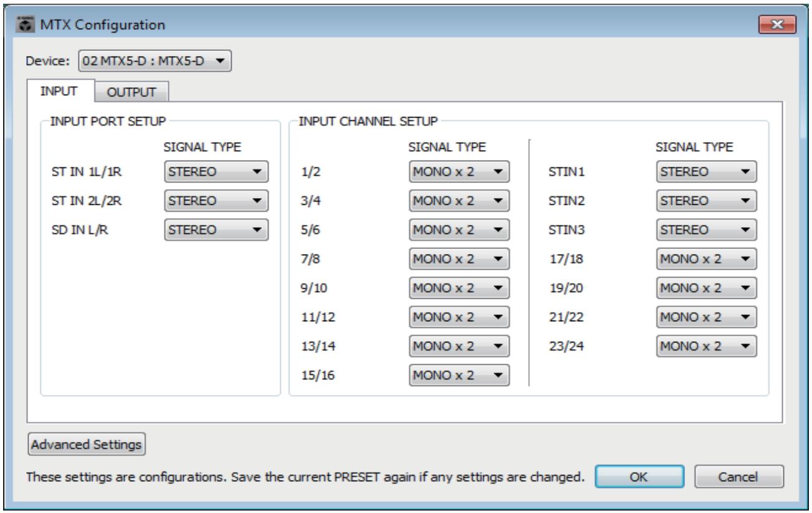Open STIN2 signal type dropdown
812x513 pixels.
[x=706, y=200]
